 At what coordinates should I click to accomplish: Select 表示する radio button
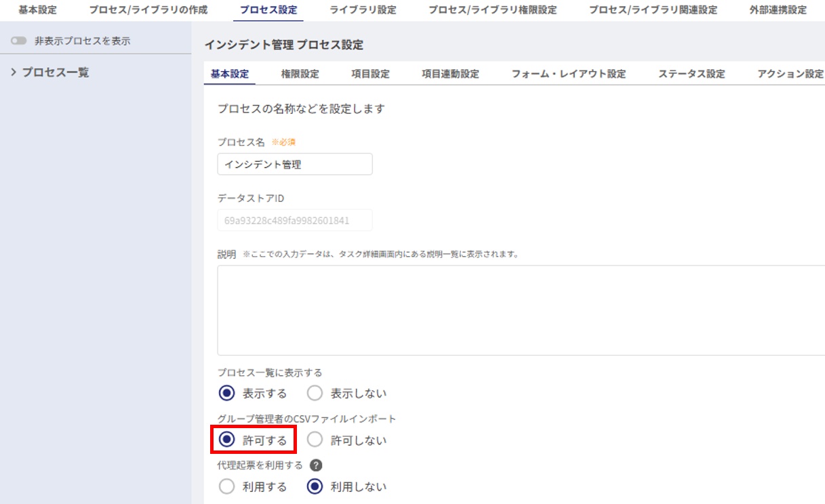(x=227, y=393)
